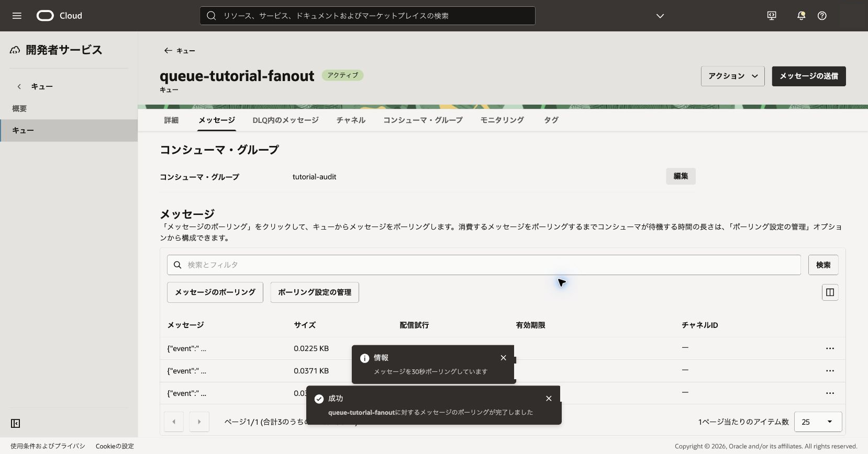The image size is (868, 454).
Task: Select 概要 in the sidebar
Action: coord(19,108)
